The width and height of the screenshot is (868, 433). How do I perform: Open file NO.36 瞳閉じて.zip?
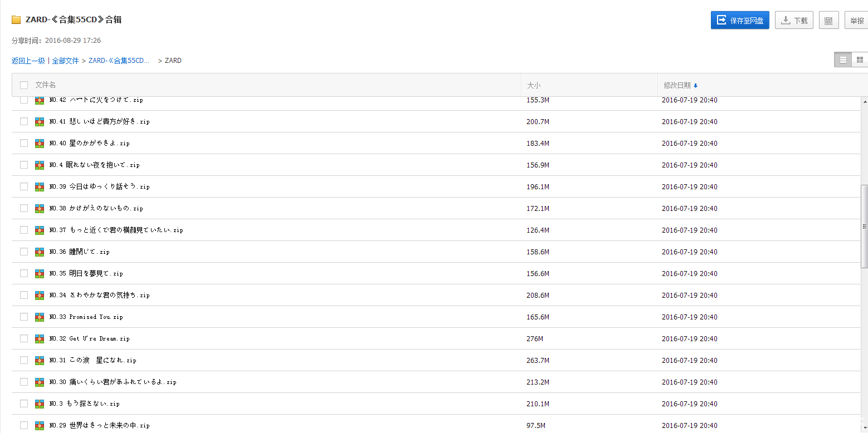pyautogui.click(x=80, y=252)
